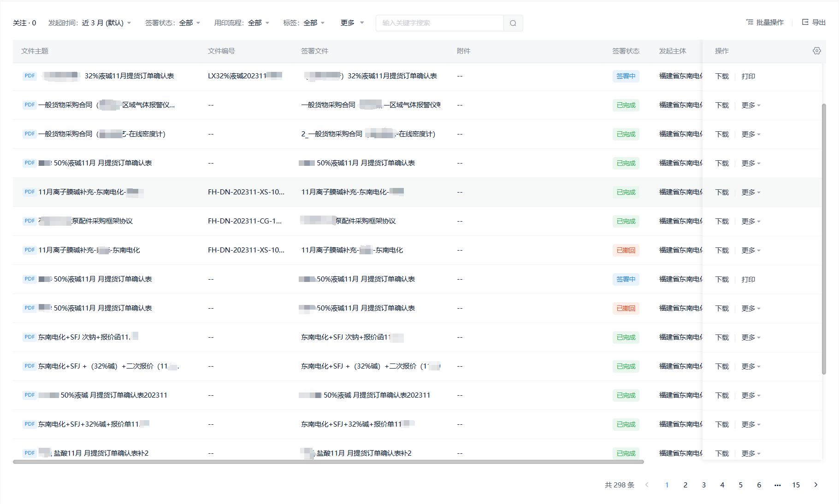Click PDF icon of 东南电化+SFJ 次钠+报价函 row

[x=30, y=337]
